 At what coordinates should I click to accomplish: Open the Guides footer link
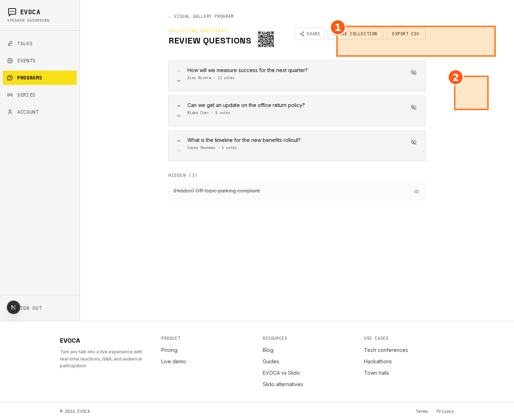click(x=271, y=362)
